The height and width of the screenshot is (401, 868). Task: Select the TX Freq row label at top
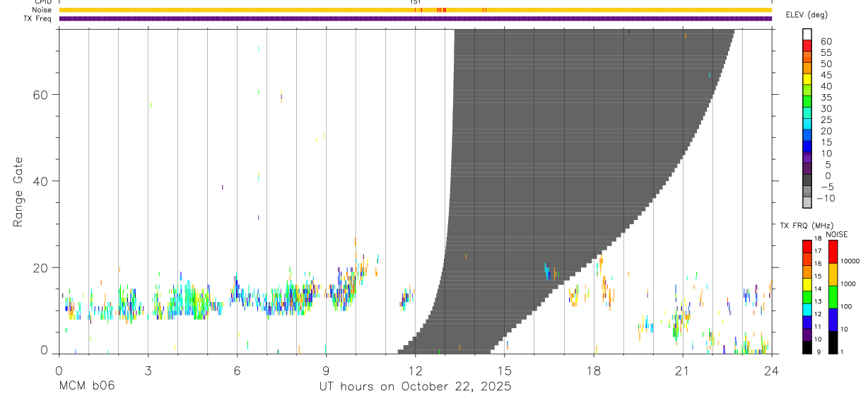point(39,18)
